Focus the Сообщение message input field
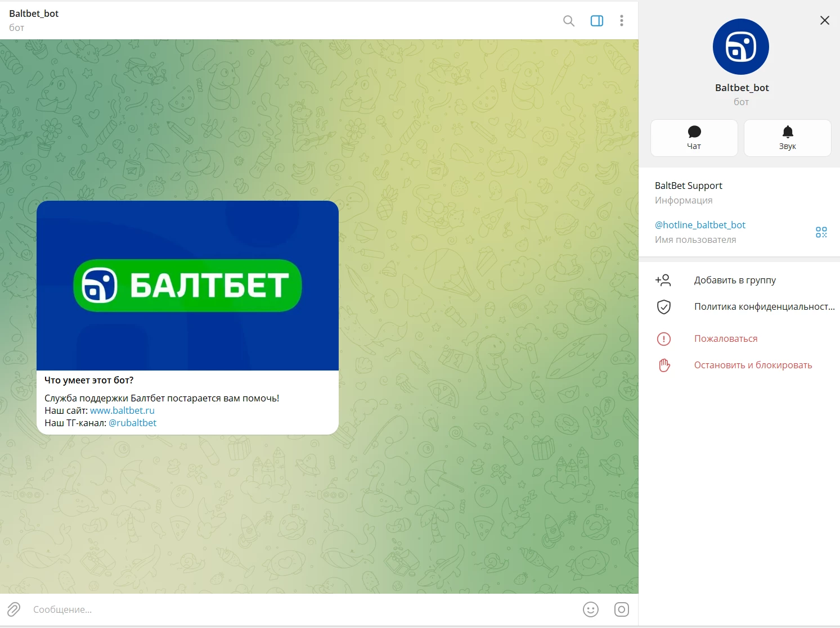 point(304,609)
